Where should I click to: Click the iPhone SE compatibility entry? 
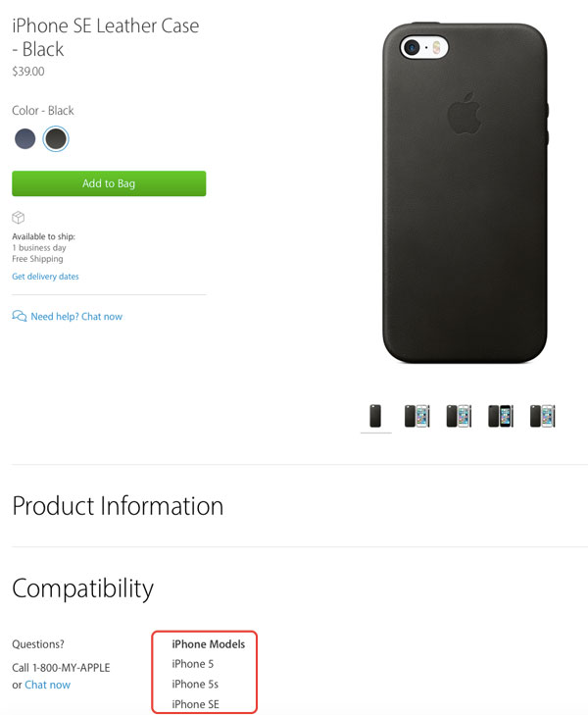tap(195, 704)
